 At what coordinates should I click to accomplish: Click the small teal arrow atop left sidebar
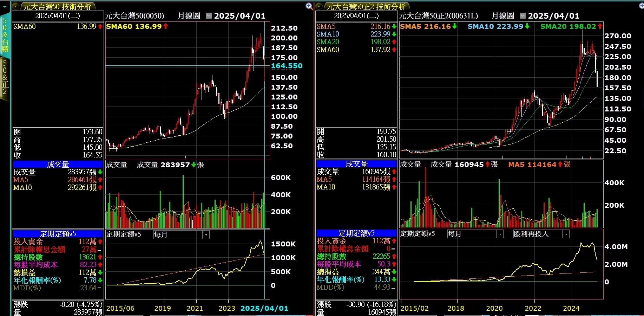[5, 7]
